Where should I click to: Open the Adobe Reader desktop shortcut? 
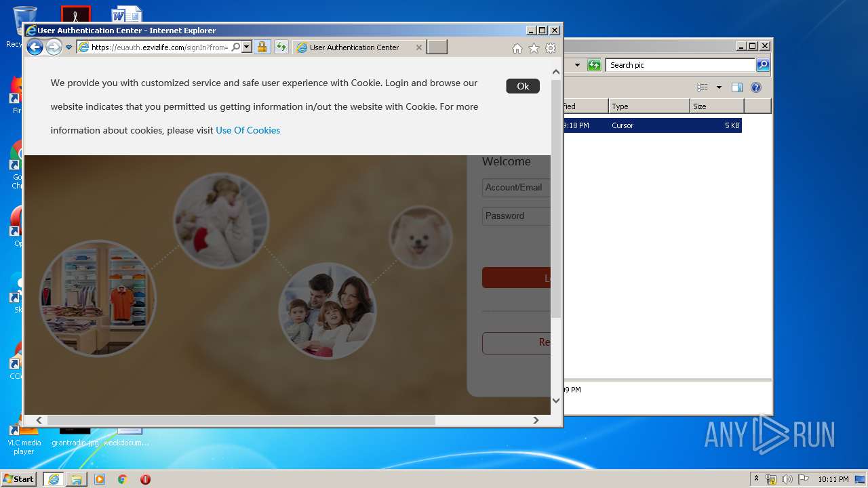pyautogui.click(x=75, y=14)
